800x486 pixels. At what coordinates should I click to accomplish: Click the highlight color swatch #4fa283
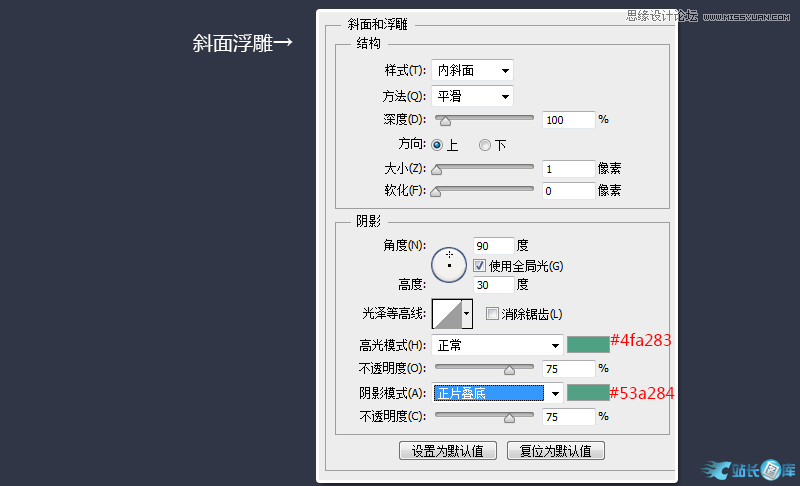(588, 344)
